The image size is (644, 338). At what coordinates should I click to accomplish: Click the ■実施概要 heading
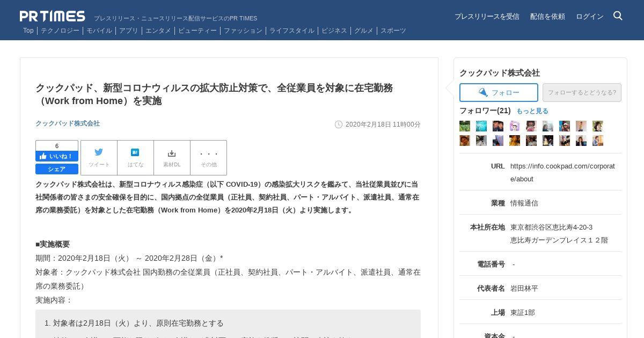[53, 244]
